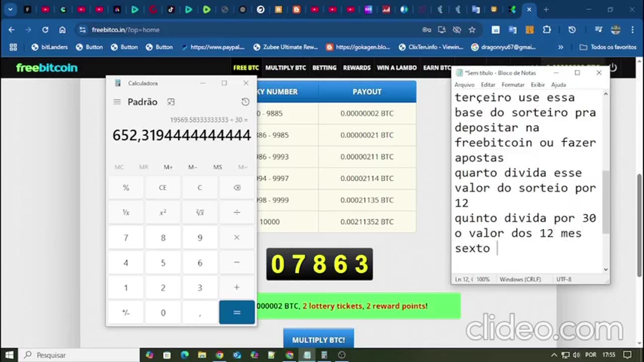Screen dimensions: 644x362
Task: Click MS memory store in Calculator
Action: (217, 167)
